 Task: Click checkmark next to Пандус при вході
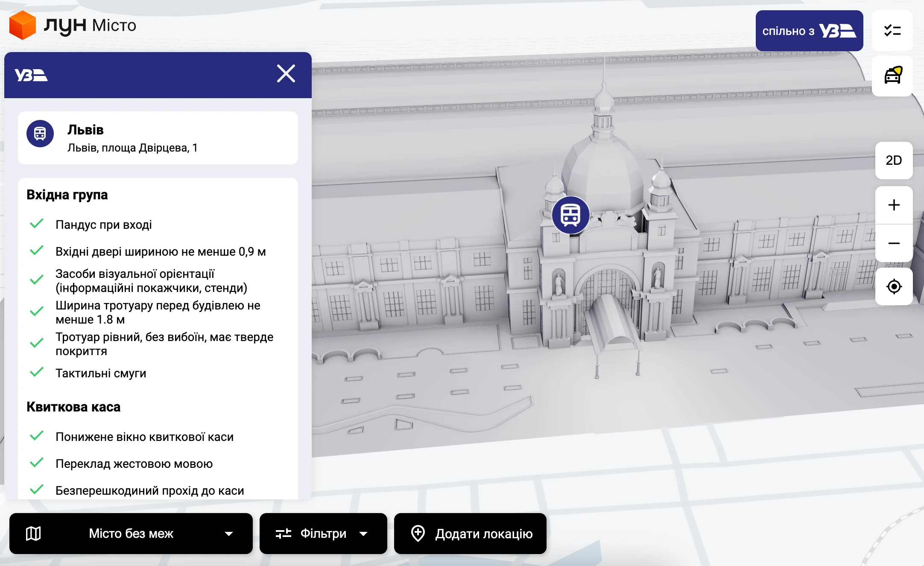[37, 224]
